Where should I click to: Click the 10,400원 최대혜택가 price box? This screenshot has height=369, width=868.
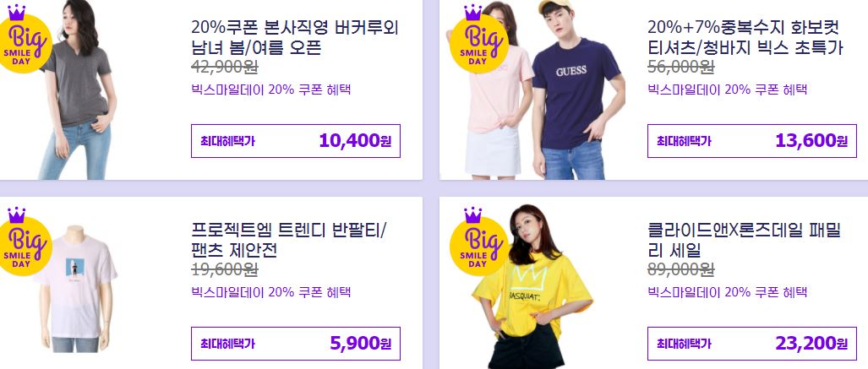pos(296,141)
